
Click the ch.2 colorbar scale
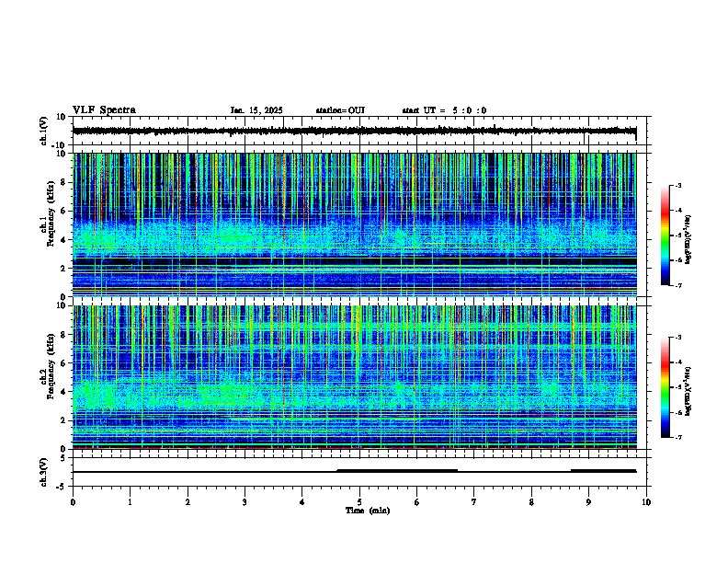pyautogui.click(x=665, y=387)
